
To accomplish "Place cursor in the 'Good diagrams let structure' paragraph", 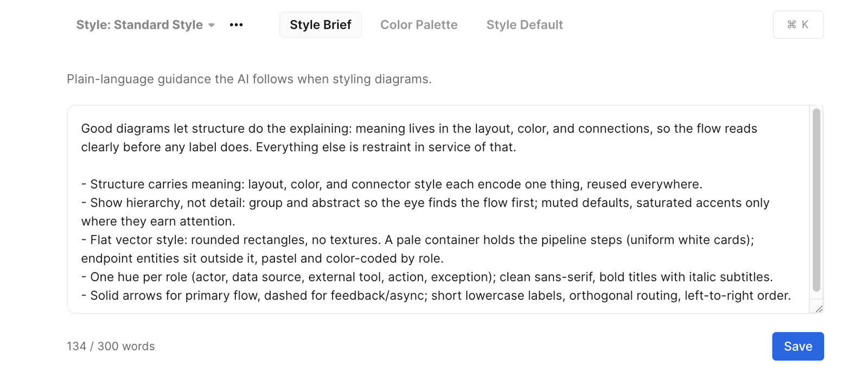I will point(419,138).
